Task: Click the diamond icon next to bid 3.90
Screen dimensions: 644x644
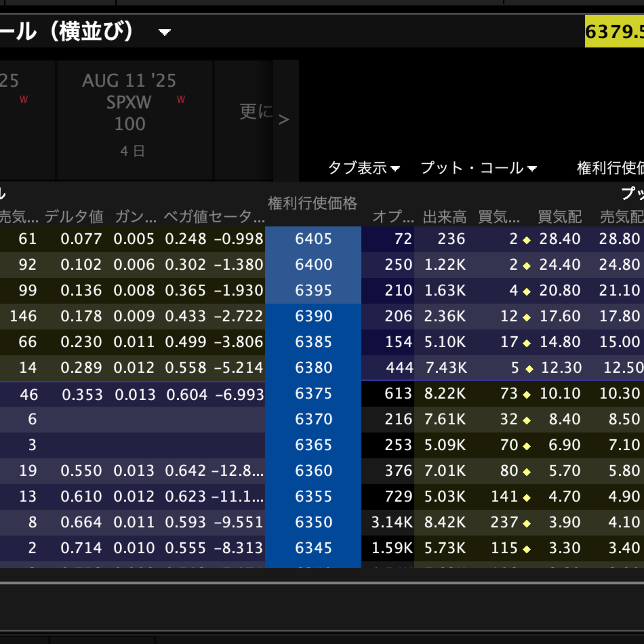Action: point(527,523)
